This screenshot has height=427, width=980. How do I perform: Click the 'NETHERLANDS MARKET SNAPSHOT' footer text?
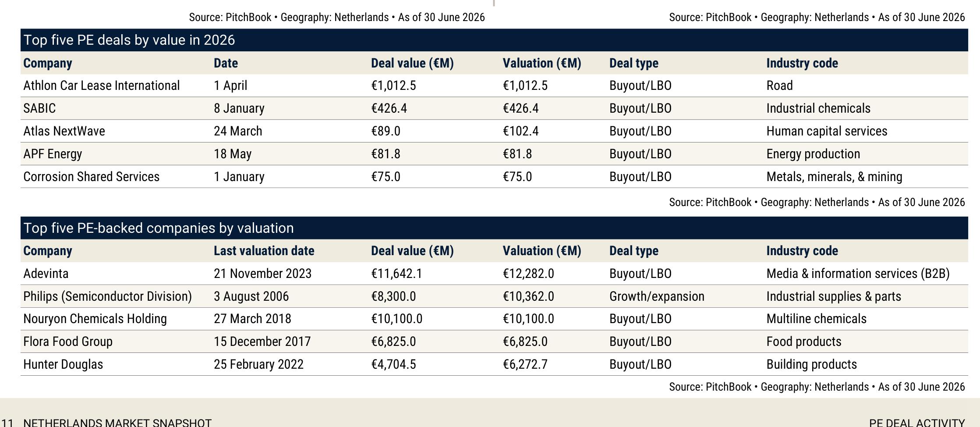pos(117,423)
